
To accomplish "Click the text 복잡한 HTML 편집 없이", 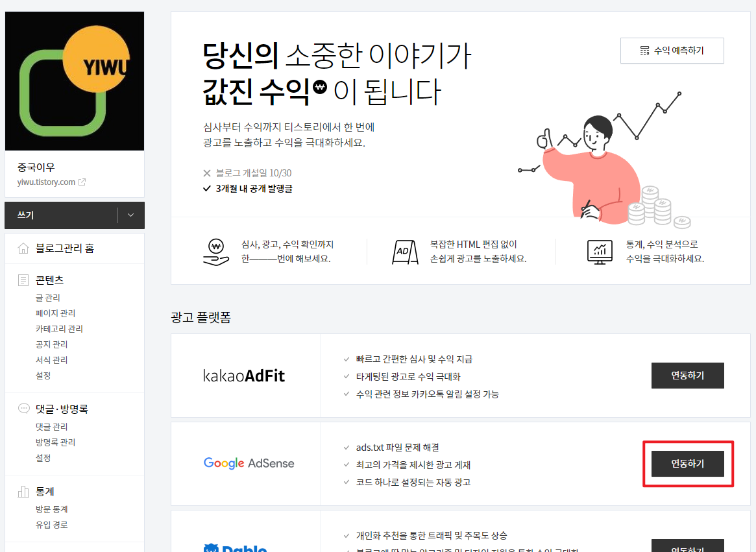I will click(474, 245).
